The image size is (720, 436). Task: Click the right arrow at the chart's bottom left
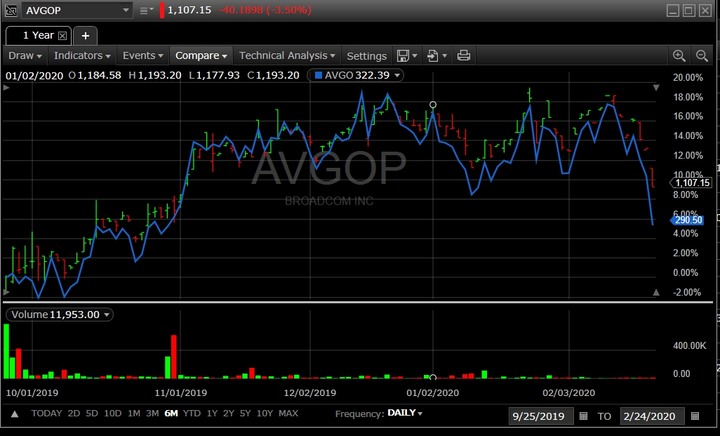coord(6,292)
